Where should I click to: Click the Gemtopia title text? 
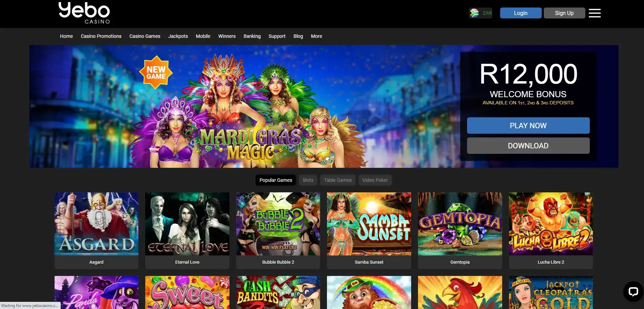click(x=460, y=262)
